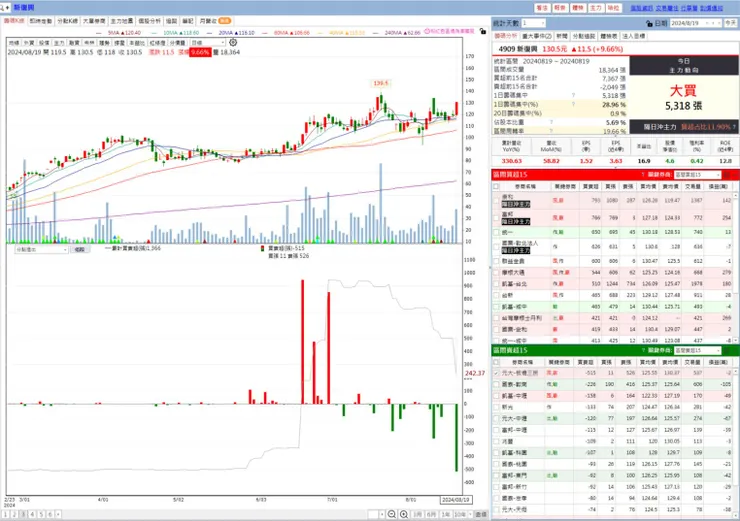Select page 3 at bottom-left pager
The width and height of the screenshot is (740, 521).
tap(24, 514)
